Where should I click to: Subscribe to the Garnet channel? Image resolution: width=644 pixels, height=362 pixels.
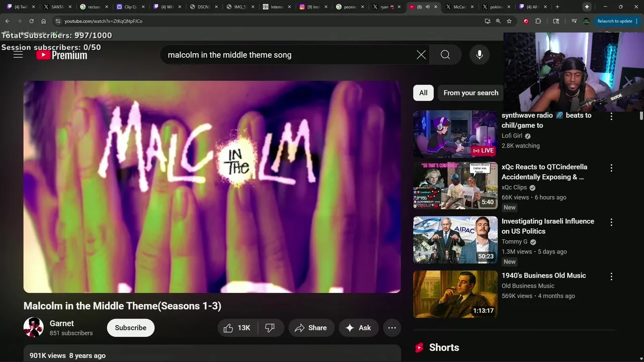[x=131, y=328]
